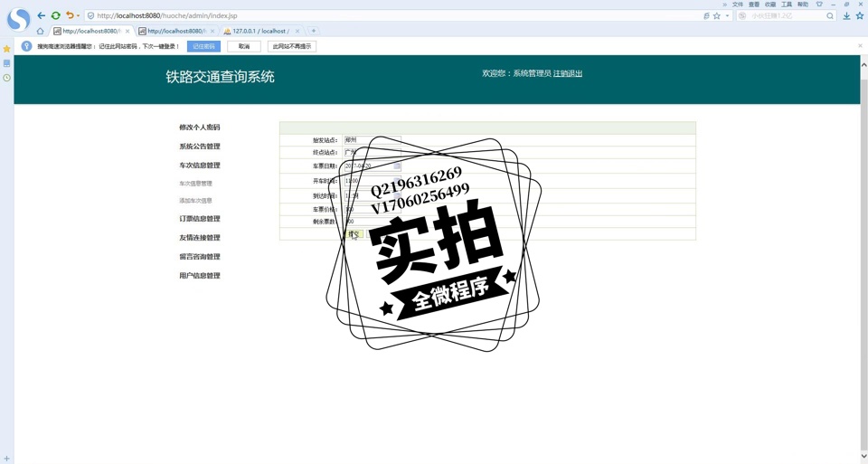
Task: Click the search magnifier icon
Action: coord(830,15)
